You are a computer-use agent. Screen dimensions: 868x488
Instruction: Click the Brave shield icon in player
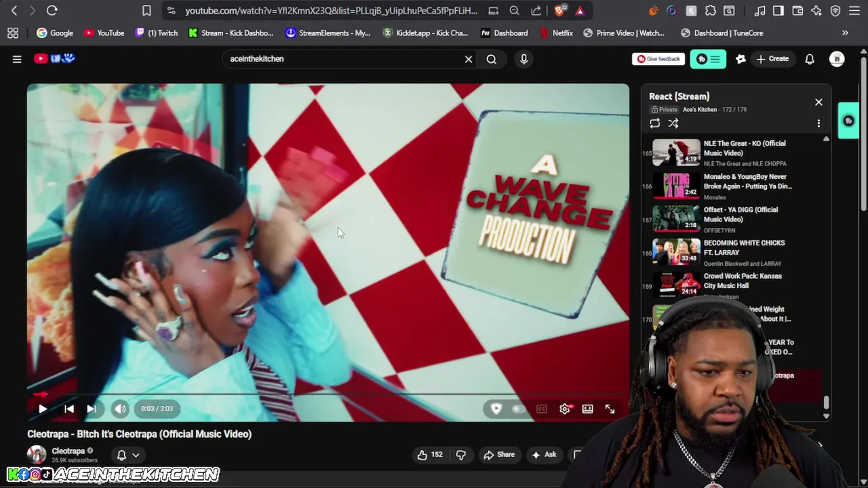point(496,409)
